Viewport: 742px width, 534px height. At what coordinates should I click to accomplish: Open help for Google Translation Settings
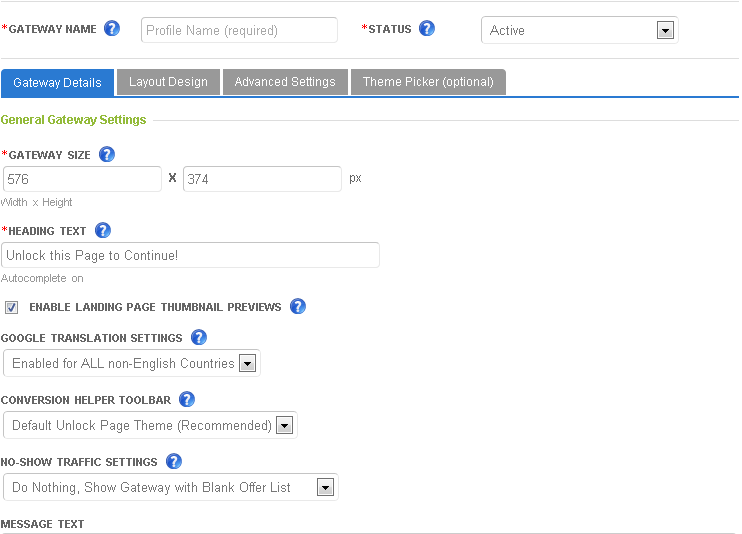[x=199, y=337]
